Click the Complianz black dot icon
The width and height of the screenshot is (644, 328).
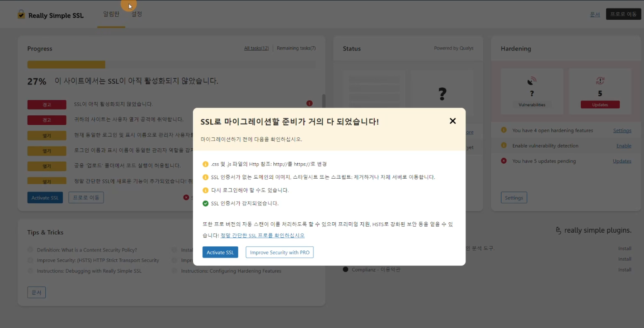pyautogui.click(x=346, y=269)
